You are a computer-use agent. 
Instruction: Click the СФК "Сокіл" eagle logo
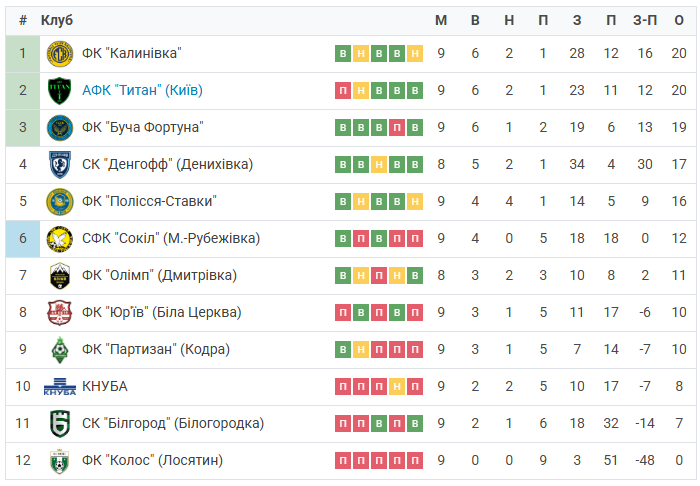tap(60, 239)
